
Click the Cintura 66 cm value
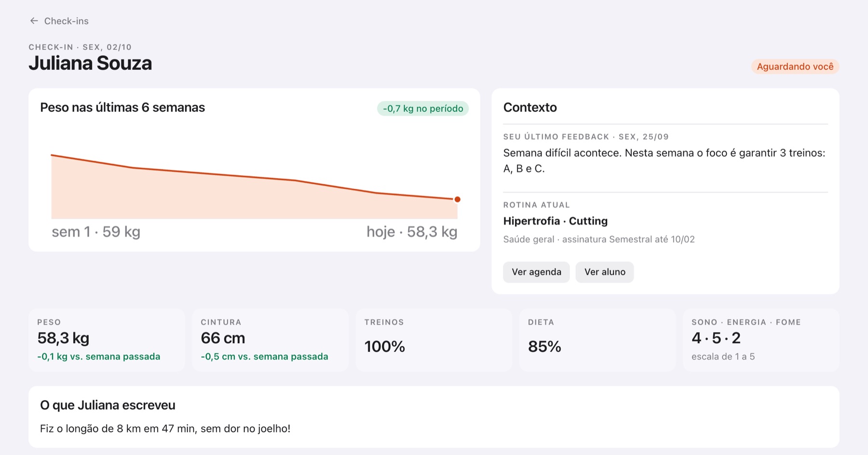coord(223,338)
